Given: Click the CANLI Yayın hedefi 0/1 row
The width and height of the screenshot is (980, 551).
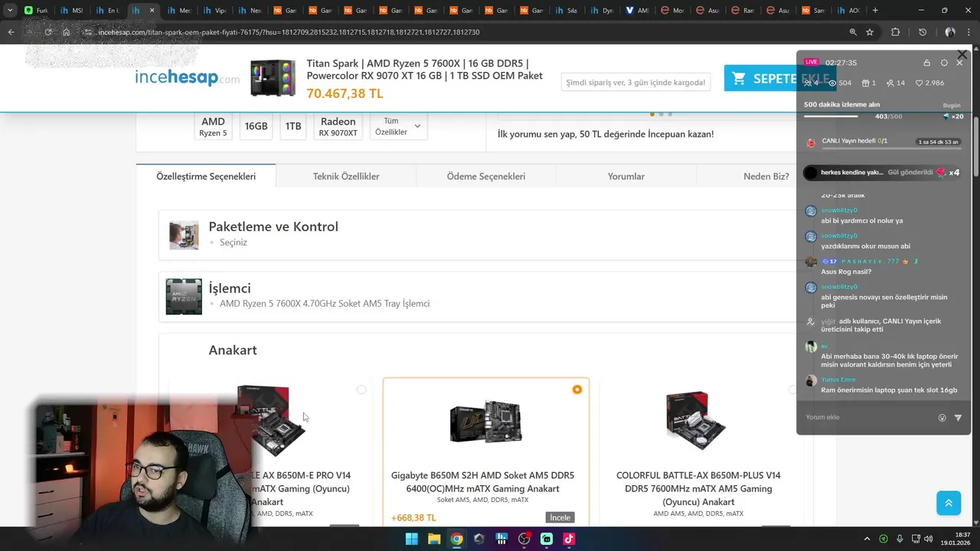Looking at the screenshot, I should 883,142.
